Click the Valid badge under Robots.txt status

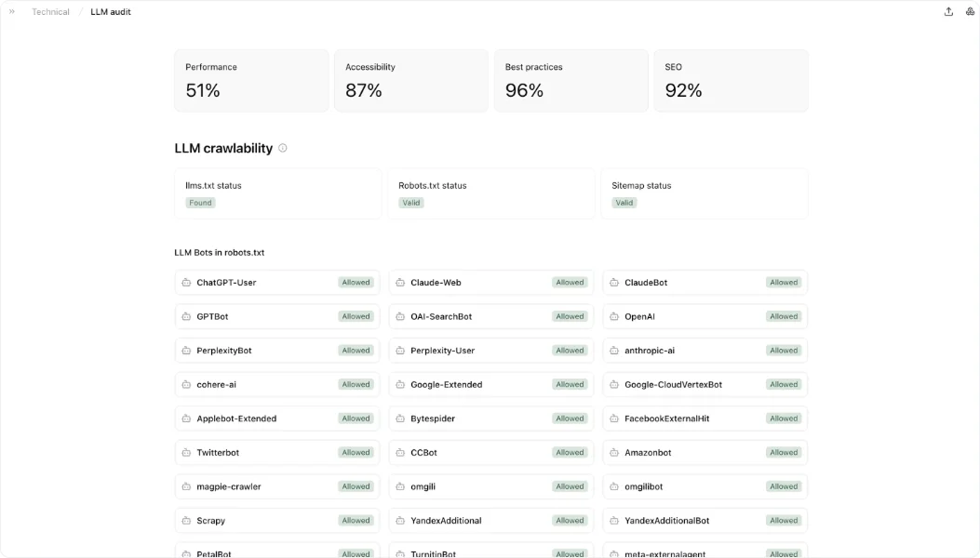pos(411,203)
